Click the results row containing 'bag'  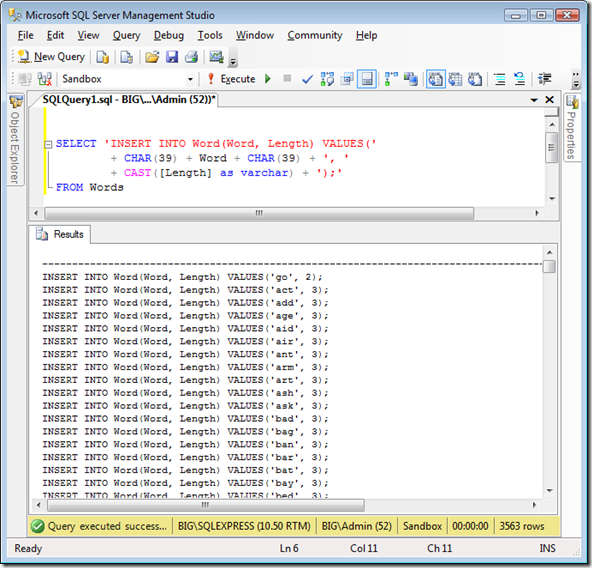tap(185, 432)
